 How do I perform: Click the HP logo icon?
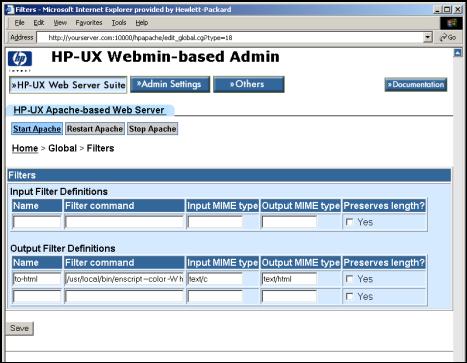20,59
